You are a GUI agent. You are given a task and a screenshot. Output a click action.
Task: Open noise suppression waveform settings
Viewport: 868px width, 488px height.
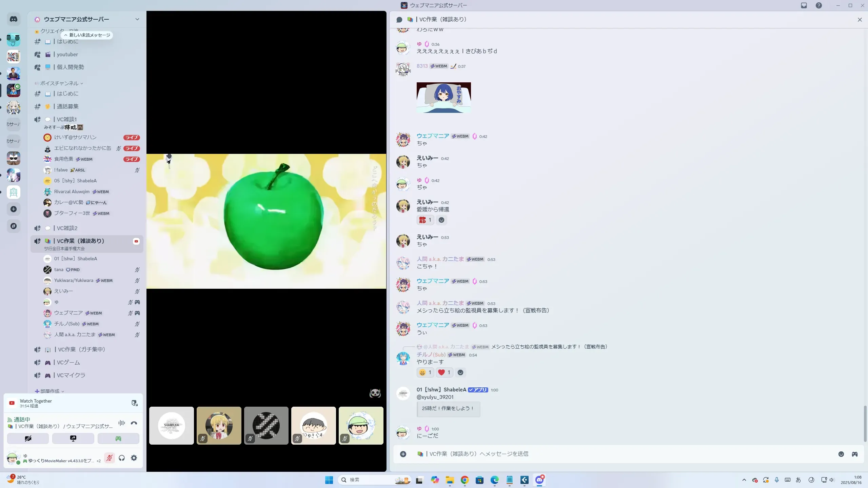coord(122,423)
